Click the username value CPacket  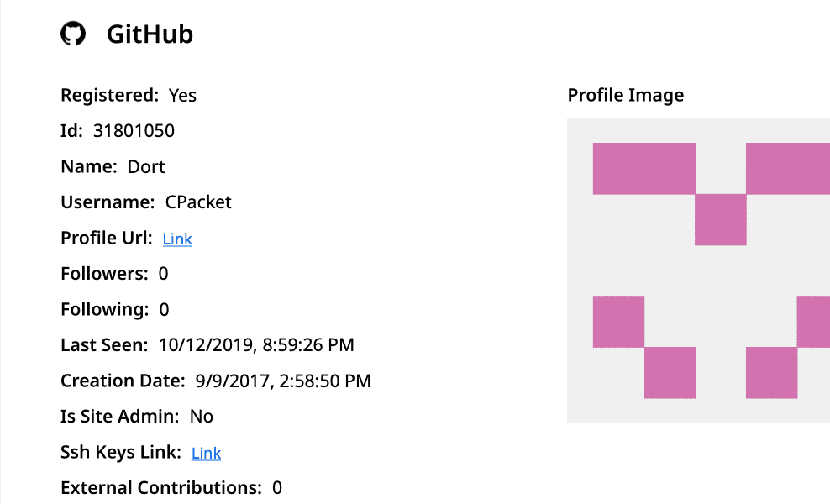[x=198, y=202]
